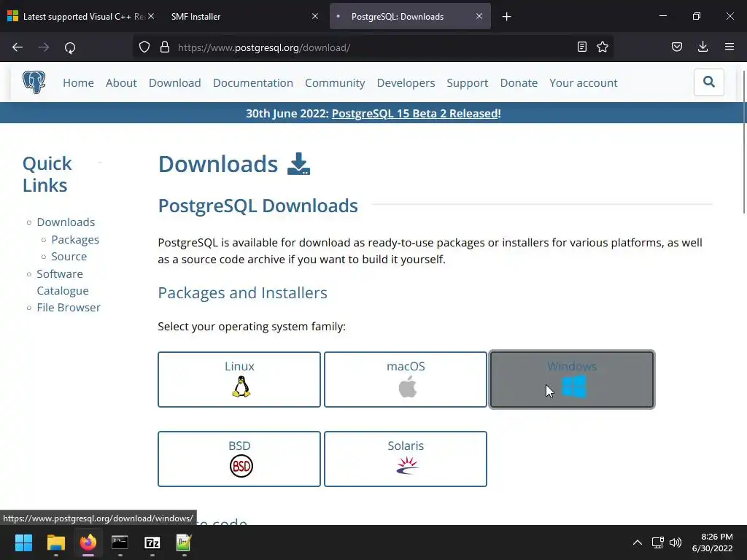
Task: Open File Browser sidebar link
Action: tap(69, 307)
